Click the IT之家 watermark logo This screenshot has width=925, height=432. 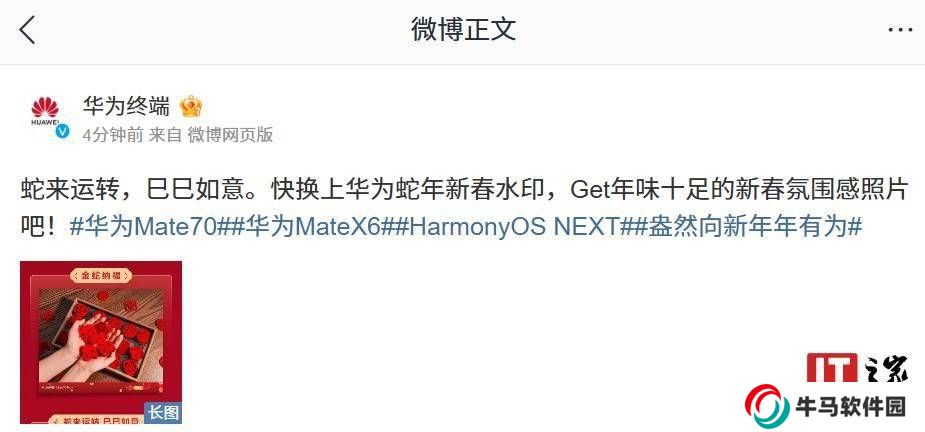click(858, 368)
